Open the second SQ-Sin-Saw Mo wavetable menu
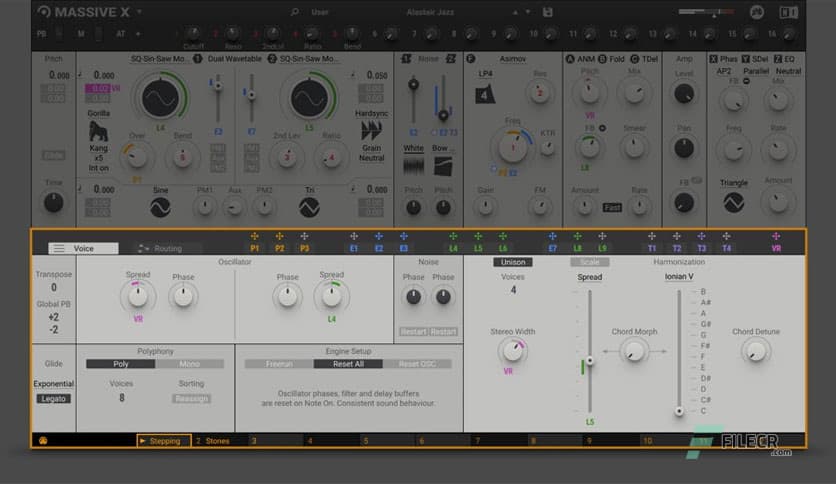The width and height of the screenshot is (836, 484). [x=309, y=59]
